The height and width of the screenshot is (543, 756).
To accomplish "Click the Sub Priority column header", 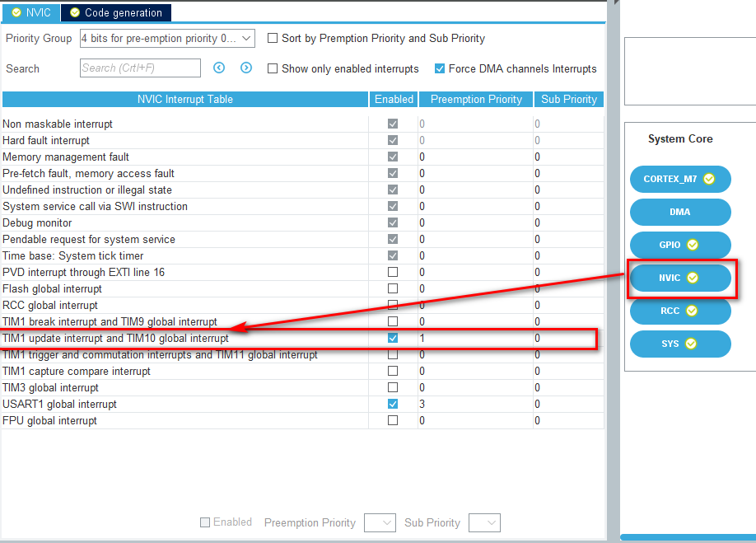I will pyautogui.click(x=568, y=100).
